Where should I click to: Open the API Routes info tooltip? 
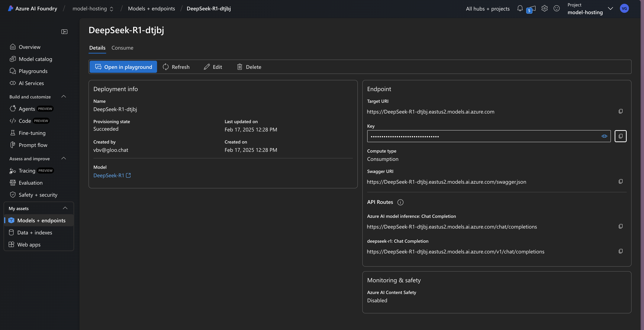click(400, 202)
